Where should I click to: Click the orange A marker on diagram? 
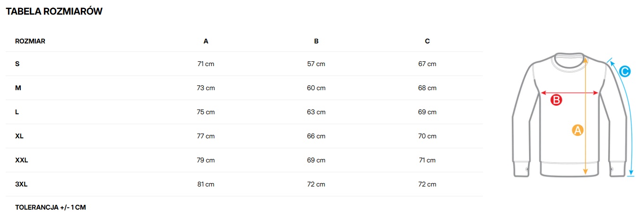pyautogui.click(x=577, y=130)
